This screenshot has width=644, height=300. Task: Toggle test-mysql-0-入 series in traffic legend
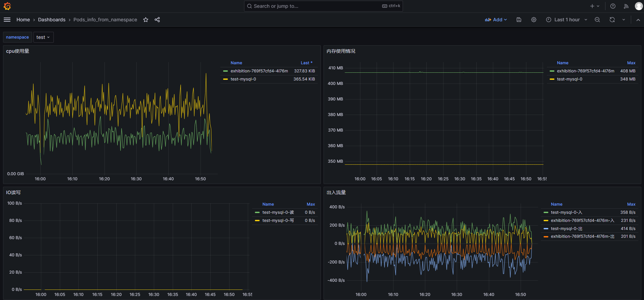point(566,212)
